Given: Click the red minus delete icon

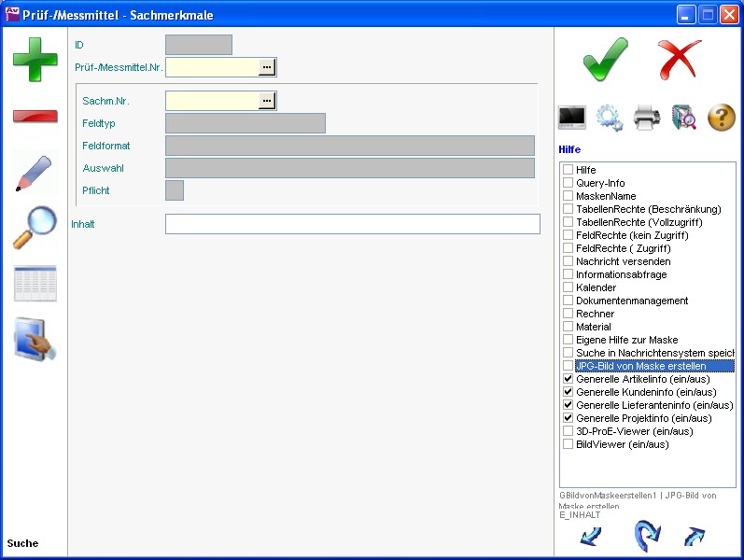Looking at the screenshot, I should point(35,117).
